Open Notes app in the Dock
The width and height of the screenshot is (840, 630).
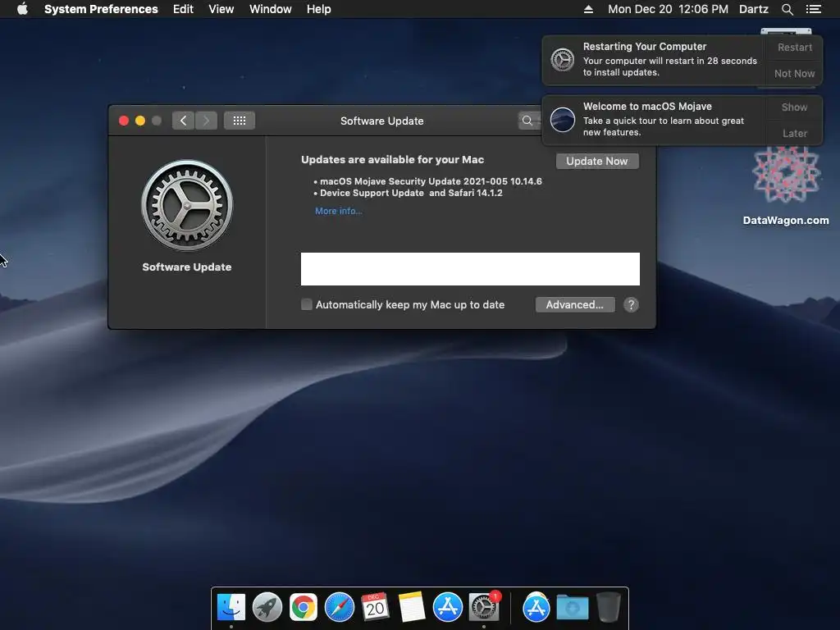coord(412,608)
